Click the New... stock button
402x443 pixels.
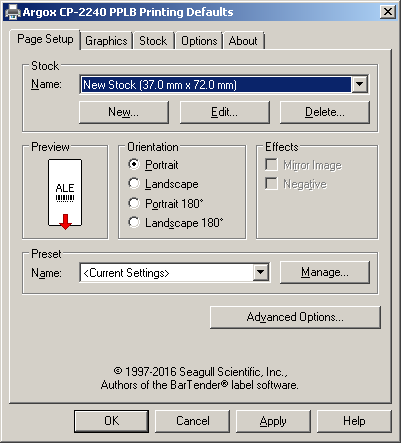point(124,112)
